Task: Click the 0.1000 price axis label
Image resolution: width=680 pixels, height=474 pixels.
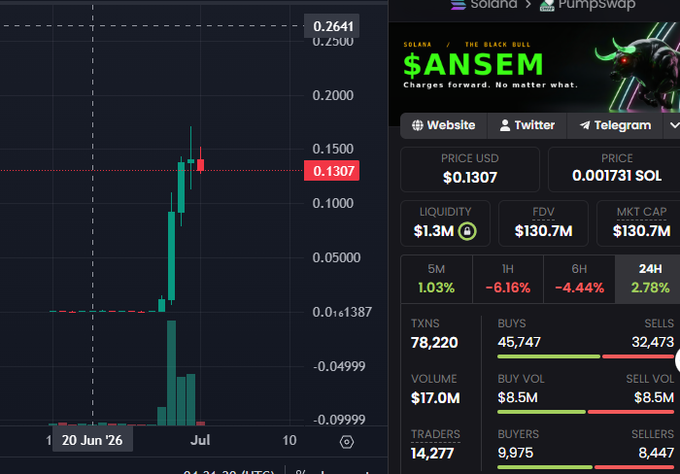Action: click(333, 203)
